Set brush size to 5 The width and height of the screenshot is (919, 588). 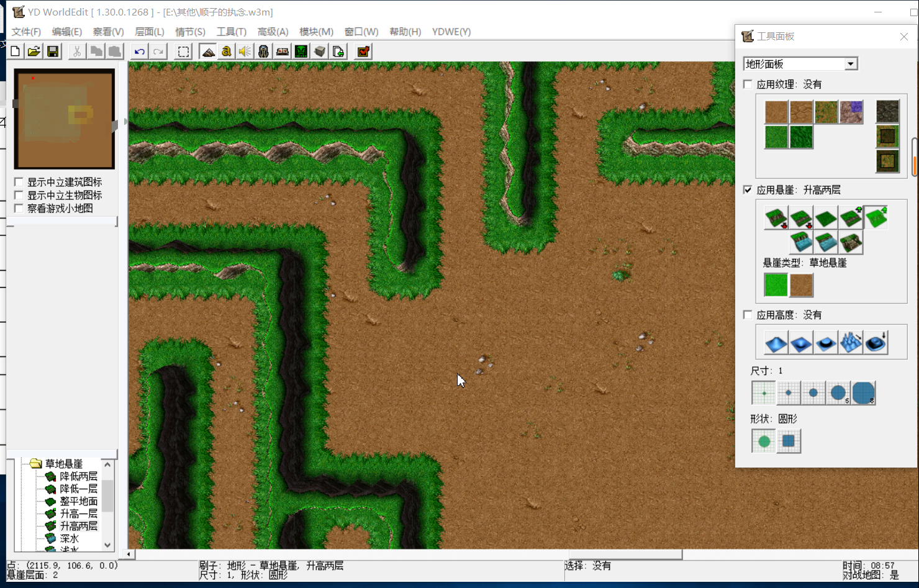click(x=838, y=393)
